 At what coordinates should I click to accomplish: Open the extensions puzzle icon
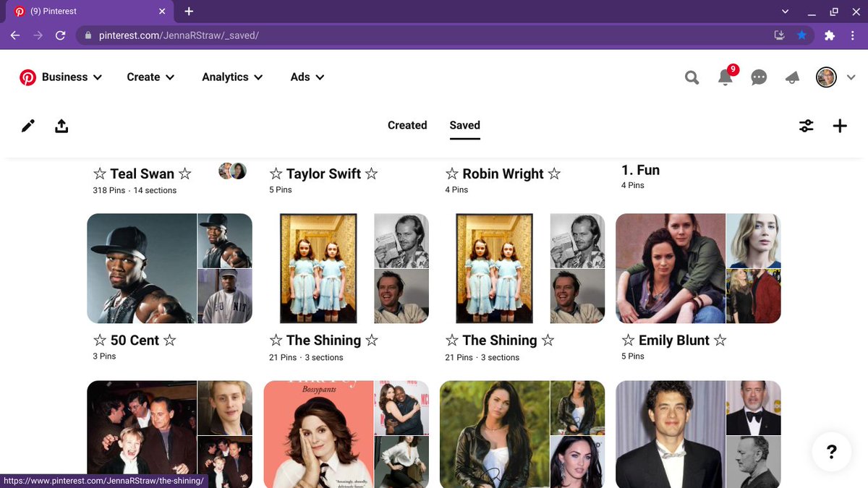830,35
